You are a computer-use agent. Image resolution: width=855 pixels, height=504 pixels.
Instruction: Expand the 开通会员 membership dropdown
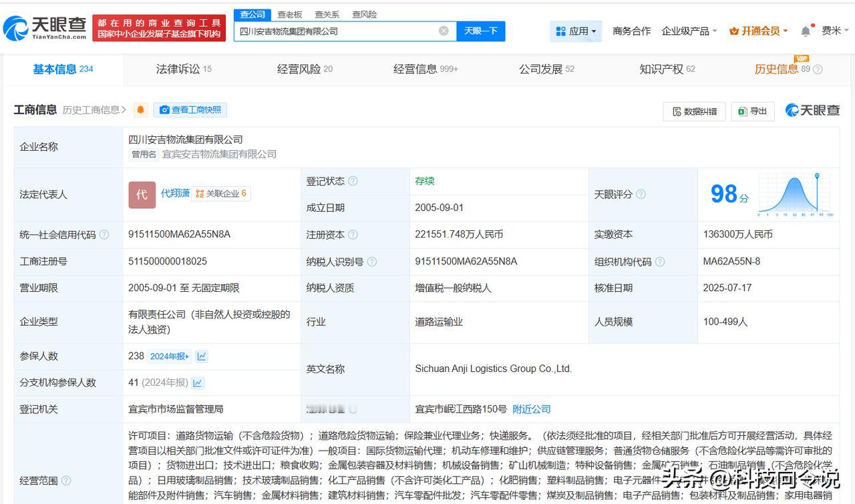(x=759, y=31)
